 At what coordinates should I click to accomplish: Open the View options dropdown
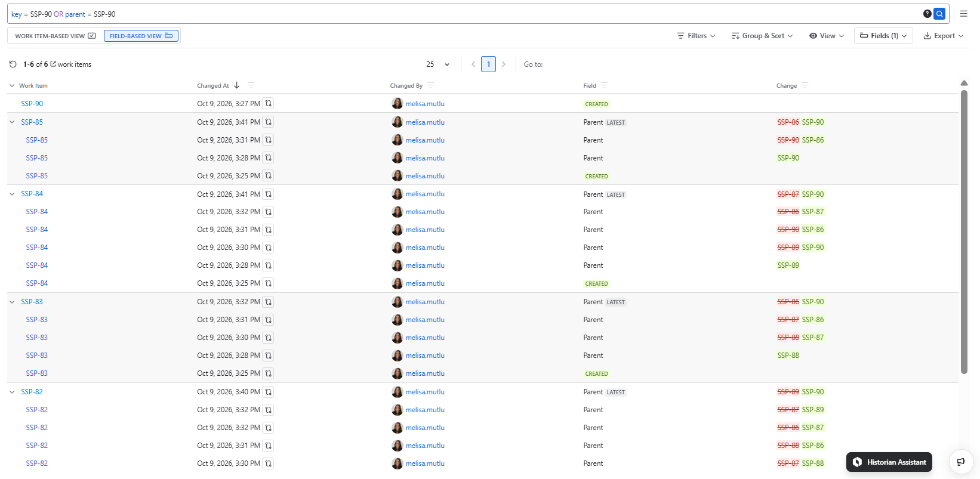click(827, 36)
